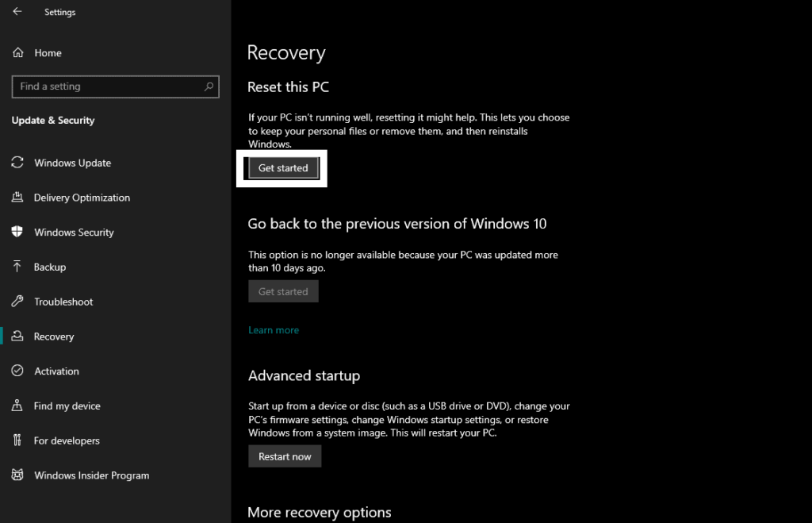Image resolution: width=812 pixels, height=523 pixels.
Task: Click the More recovery options heading
Action: pos(320,512)
